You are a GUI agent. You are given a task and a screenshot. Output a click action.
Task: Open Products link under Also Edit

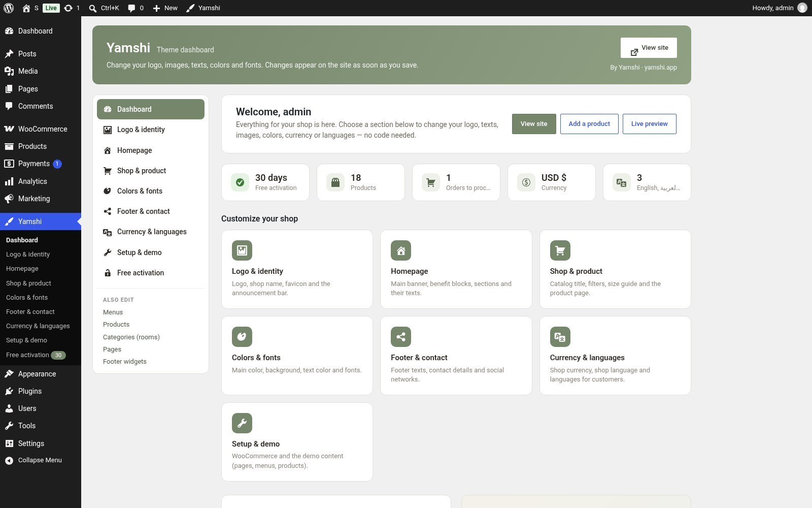116,325
